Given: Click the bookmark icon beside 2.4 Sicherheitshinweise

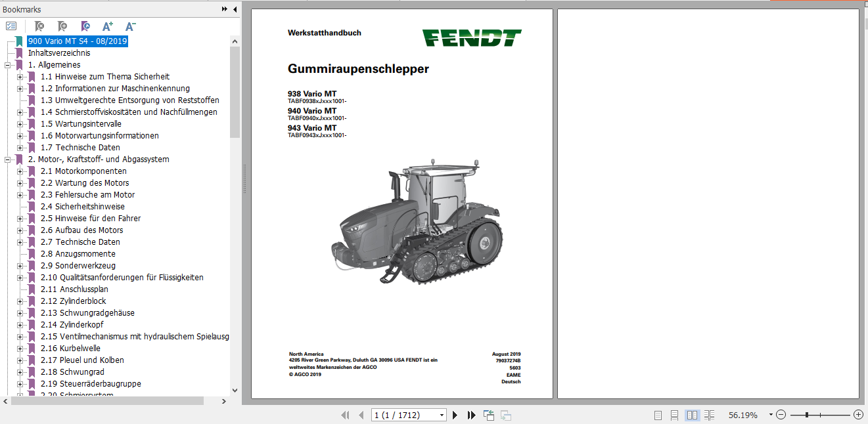Looking at the screenshot, I should tap(32, 207).
